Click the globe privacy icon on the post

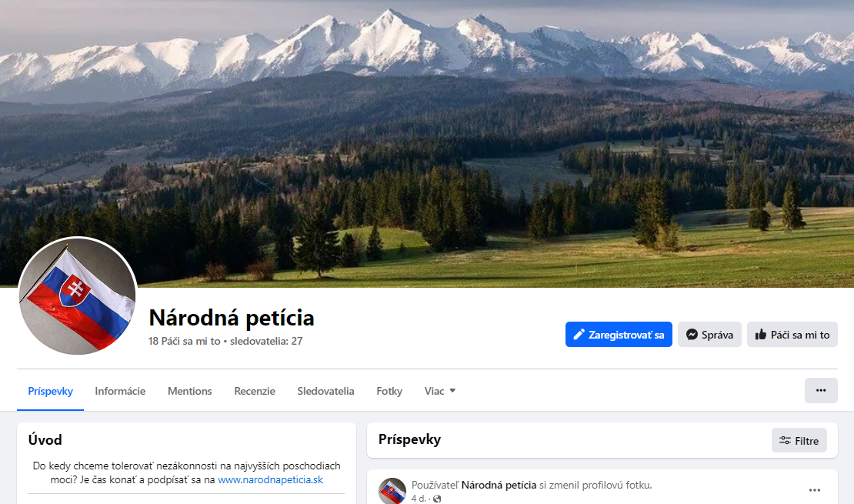[437, 499]
